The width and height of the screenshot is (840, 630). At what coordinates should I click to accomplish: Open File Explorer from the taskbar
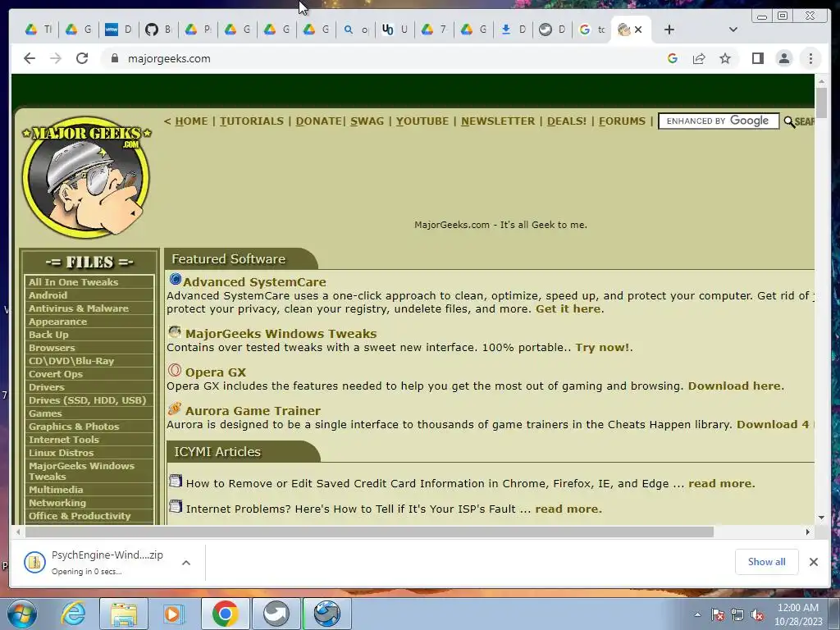tap(123, 614)
